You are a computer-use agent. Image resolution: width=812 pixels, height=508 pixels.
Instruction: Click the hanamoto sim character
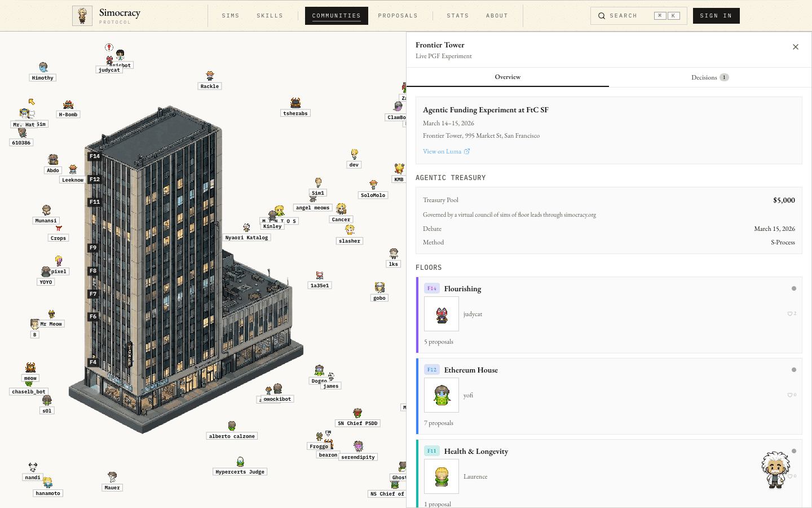48,483
